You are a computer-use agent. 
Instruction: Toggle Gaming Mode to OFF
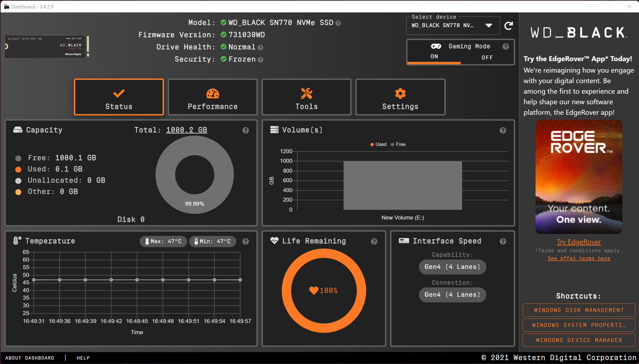[x=486, y=57]
